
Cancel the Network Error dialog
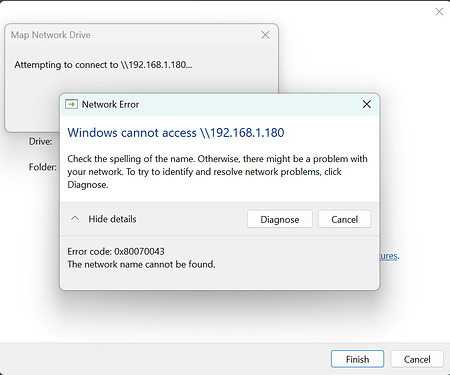point(344,219)
